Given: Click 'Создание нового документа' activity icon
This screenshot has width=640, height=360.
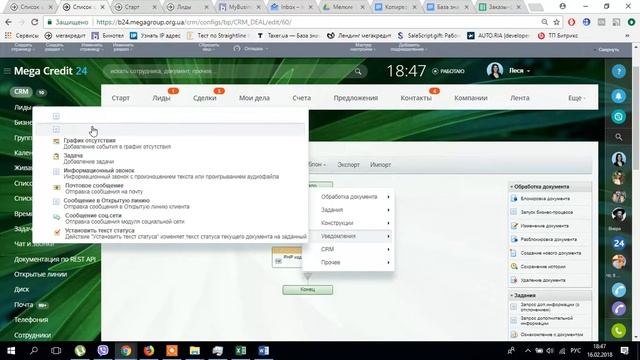Looking at the screenshot, I should [514, 253].
